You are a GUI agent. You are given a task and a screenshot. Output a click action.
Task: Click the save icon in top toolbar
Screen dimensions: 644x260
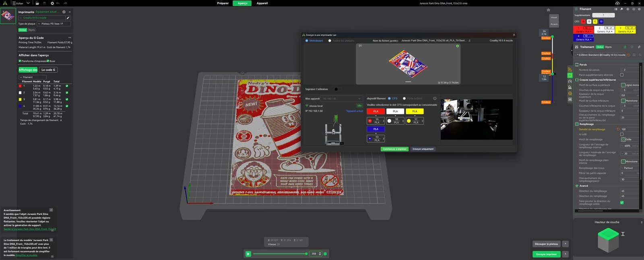point(44,3)
